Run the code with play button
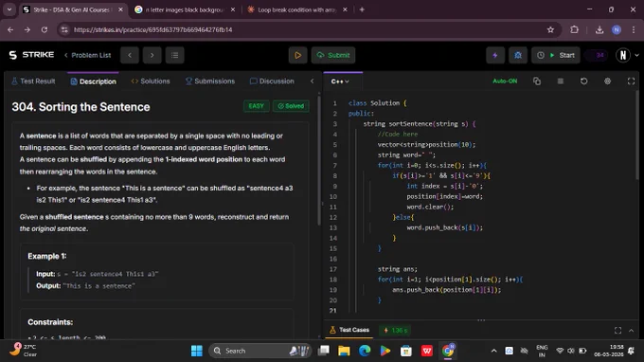644x362 pixels. click(297, 55)
